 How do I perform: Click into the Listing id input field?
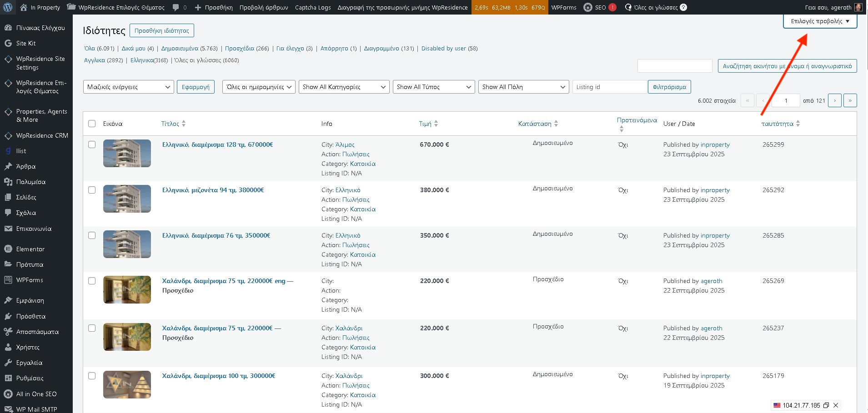point(609,87)
